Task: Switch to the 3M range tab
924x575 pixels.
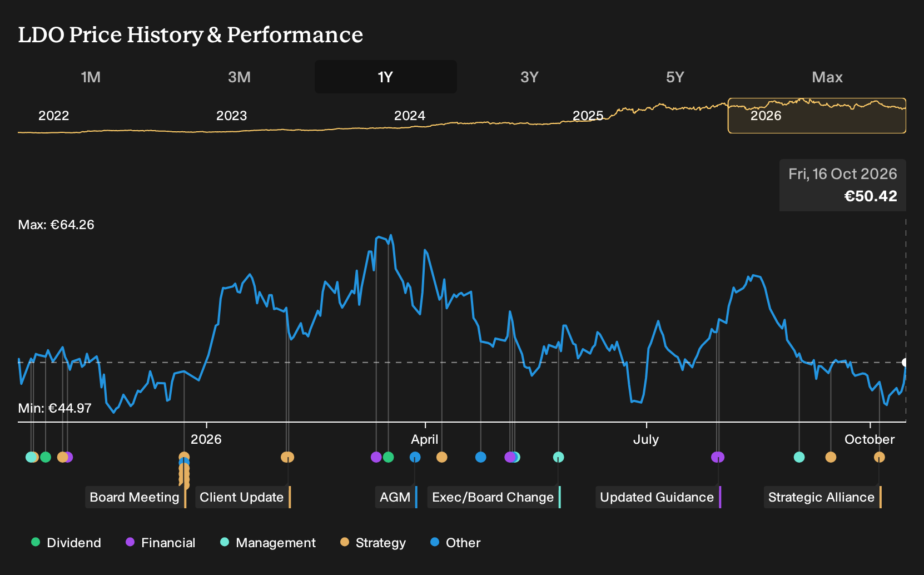Action: (x=239, y=77)
